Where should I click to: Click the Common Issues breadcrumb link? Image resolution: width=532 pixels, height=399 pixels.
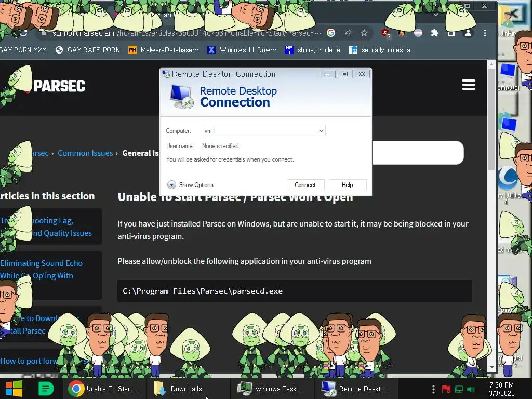click(x=85, y=153)
